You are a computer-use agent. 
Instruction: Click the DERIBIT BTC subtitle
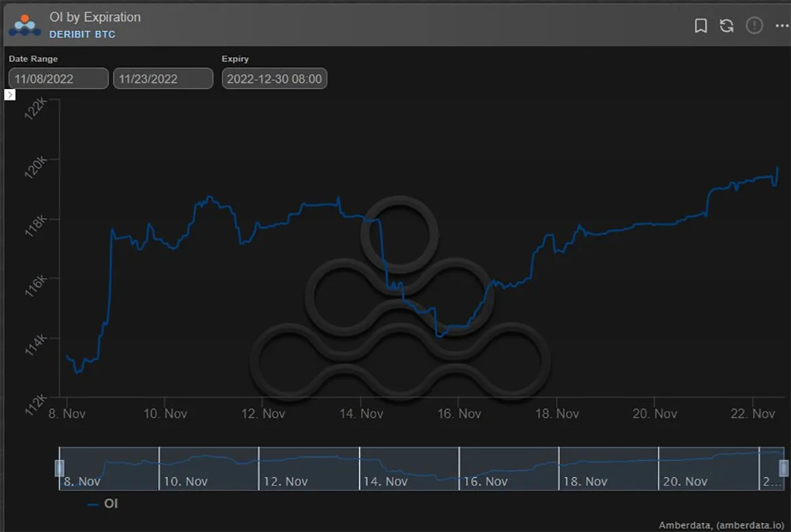click(82, 34)
